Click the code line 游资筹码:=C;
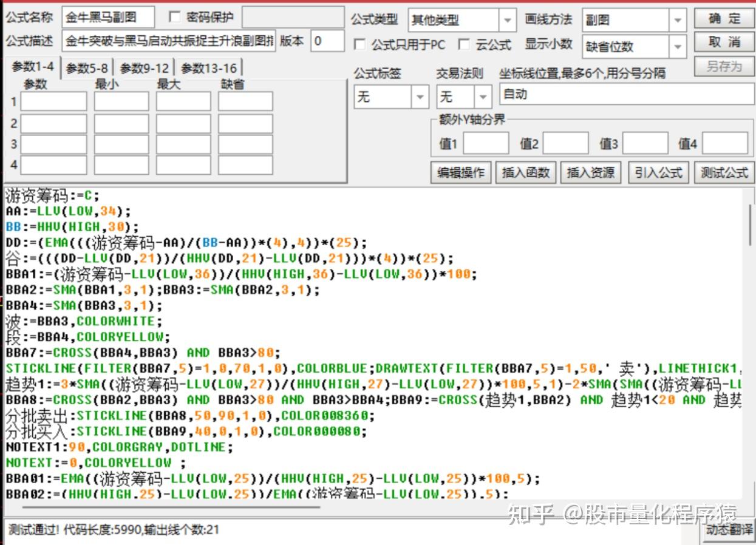This screenshot has height=545, width=756. [52, 195]
